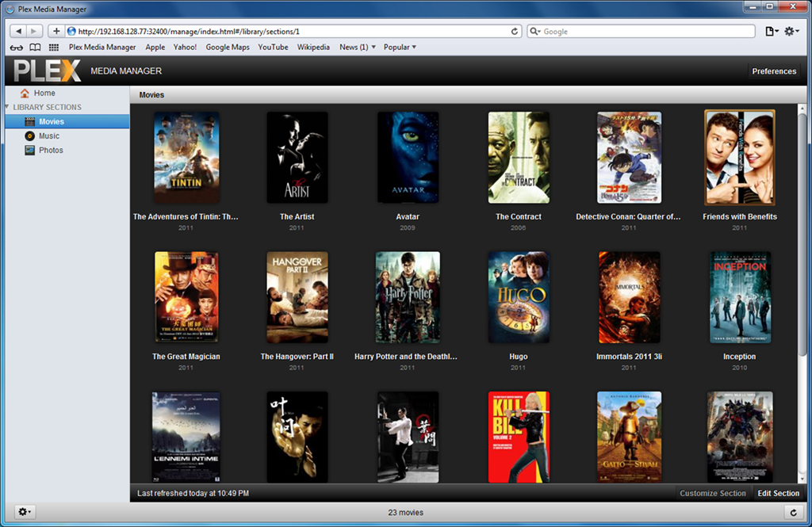Open the page menu icon in browser toolbar
Viewport: 812px width, 527px height.
pos(772,32)
